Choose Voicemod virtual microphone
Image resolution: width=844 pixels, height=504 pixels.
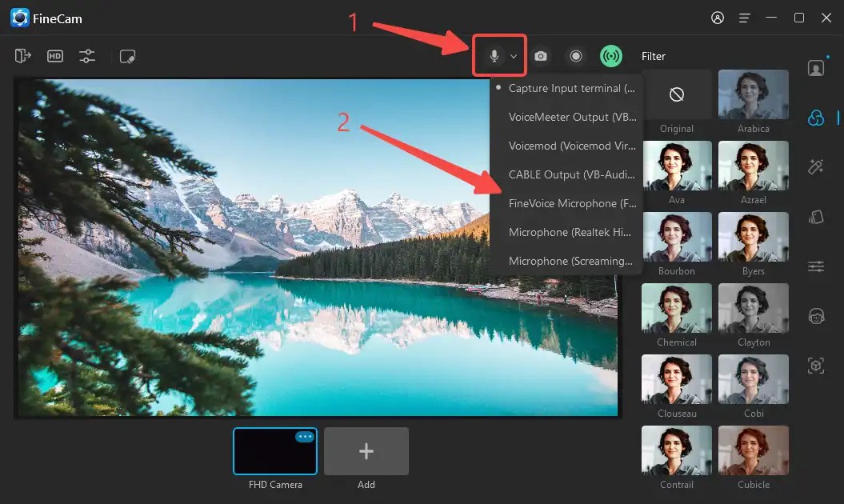pyautogui.click(x=566, y=146)
